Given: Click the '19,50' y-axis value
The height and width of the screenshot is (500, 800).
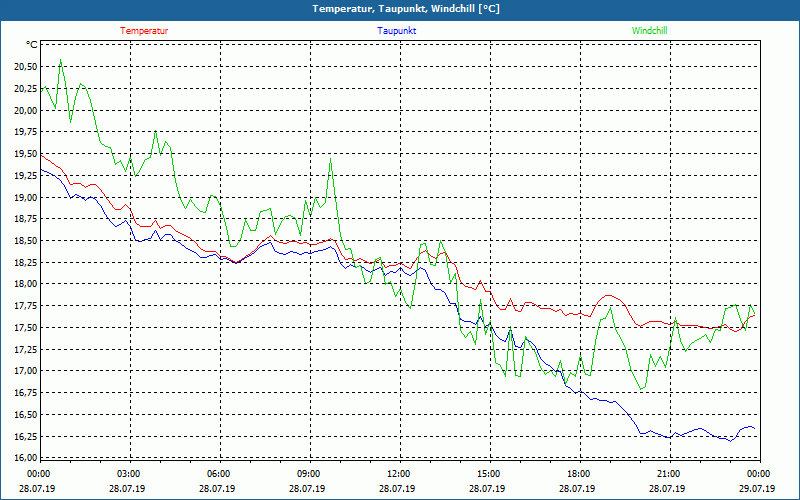Looking at the screenshot, I should pyautogui.click(x=26, y=154).
